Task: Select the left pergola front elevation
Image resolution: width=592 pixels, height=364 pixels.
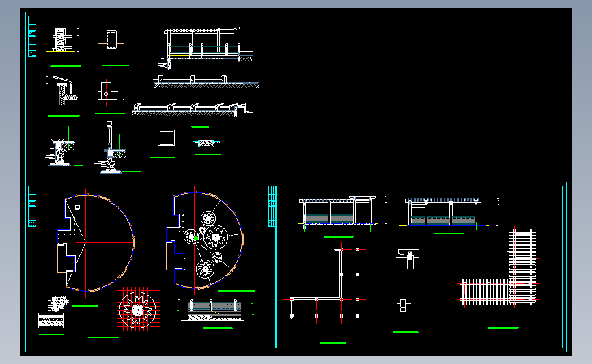Action: 338,212
